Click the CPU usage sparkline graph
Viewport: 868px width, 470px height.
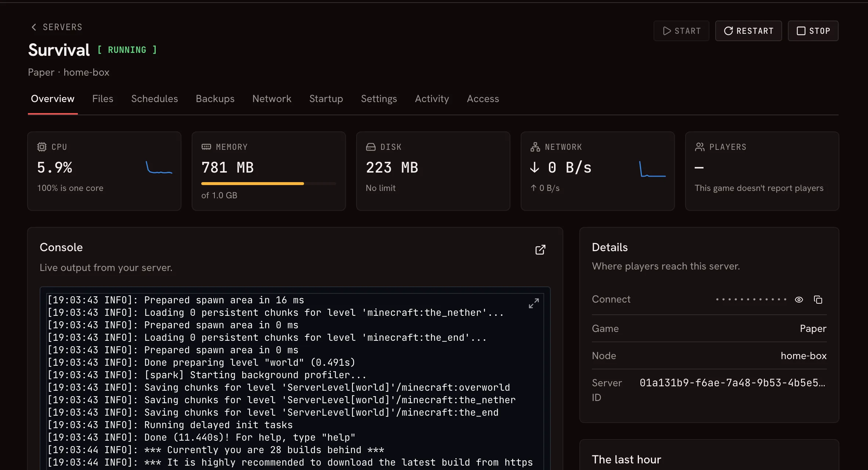[x=159, y=167]
